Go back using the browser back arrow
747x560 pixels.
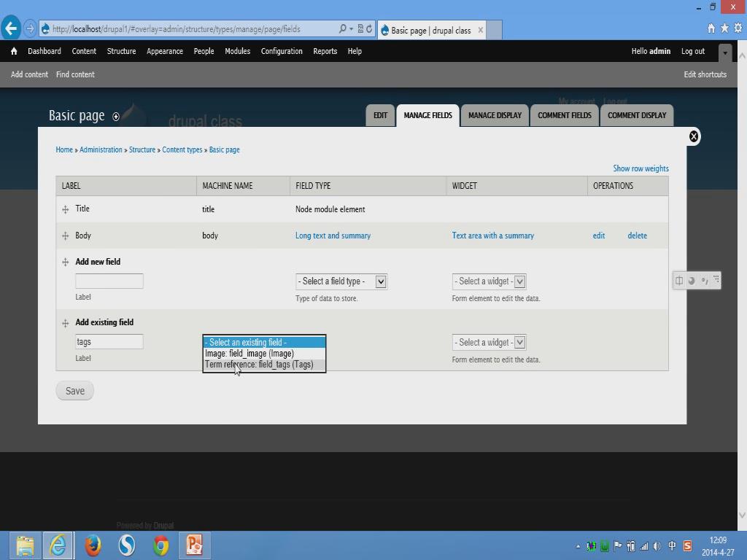pyautogui.click(x=11, y=28)
